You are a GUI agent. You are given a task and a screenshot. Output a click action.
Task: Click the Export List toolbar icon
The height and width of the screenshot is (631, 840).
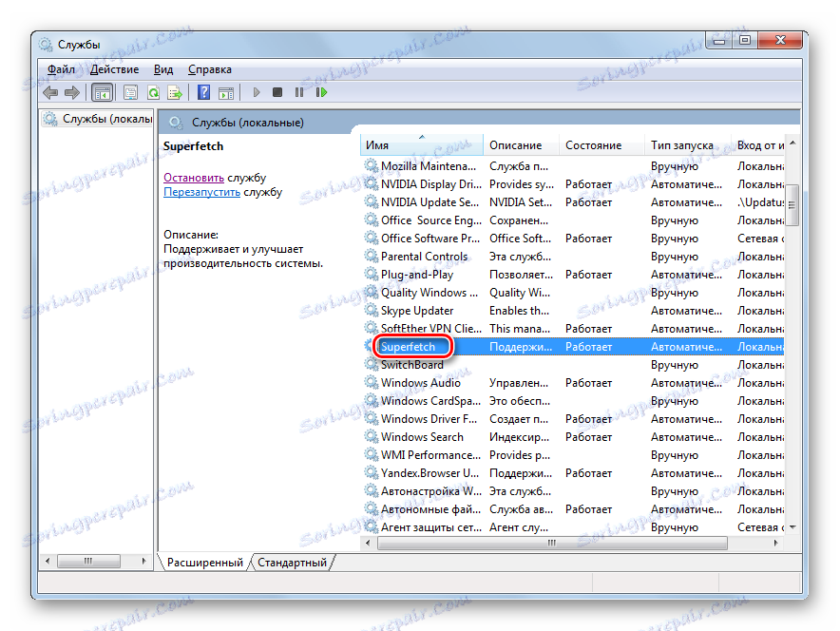[x=175, y=93]
